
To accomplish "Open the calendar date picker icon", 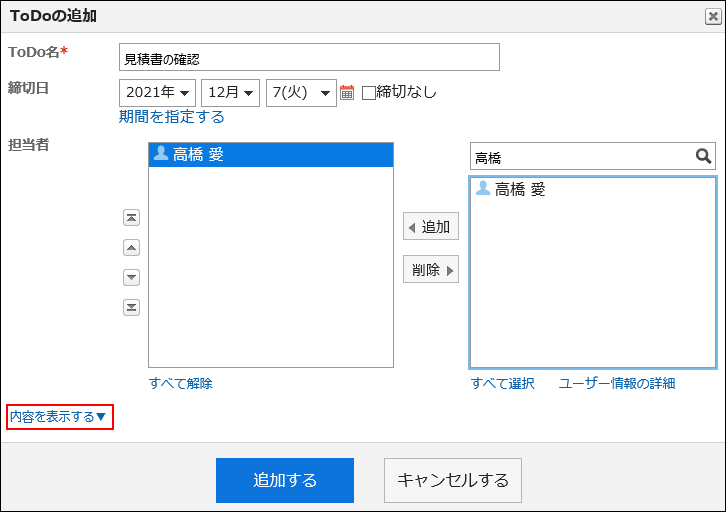I will (347, 93).
